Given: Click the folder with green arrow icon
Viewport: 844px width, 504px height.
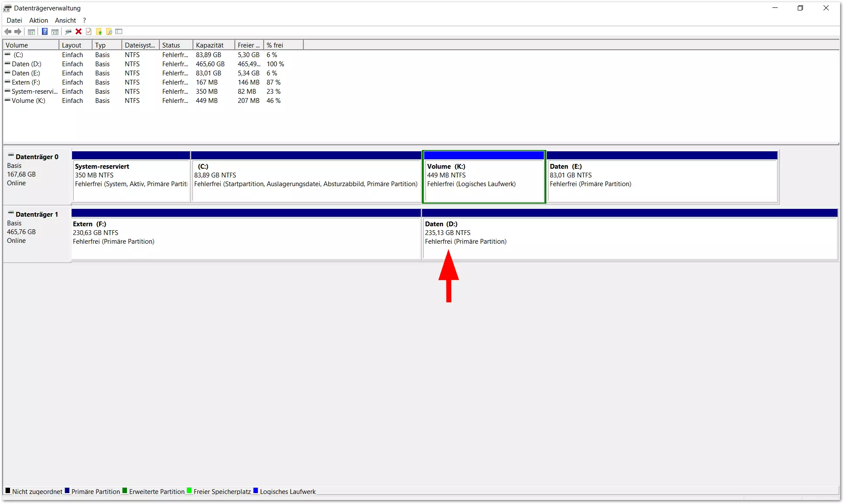Looking at the screenshot, I should click(x=99, y=31).
